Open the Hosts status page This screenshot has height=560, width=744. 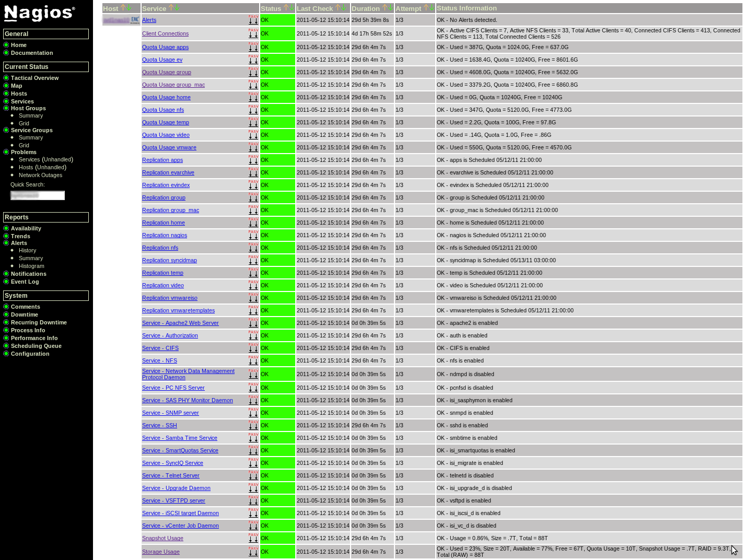[x=19, y=94]
